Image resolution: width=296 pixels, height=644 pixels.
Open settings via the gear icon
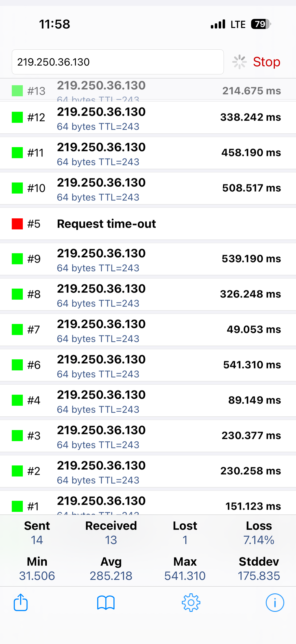[191, 602]
